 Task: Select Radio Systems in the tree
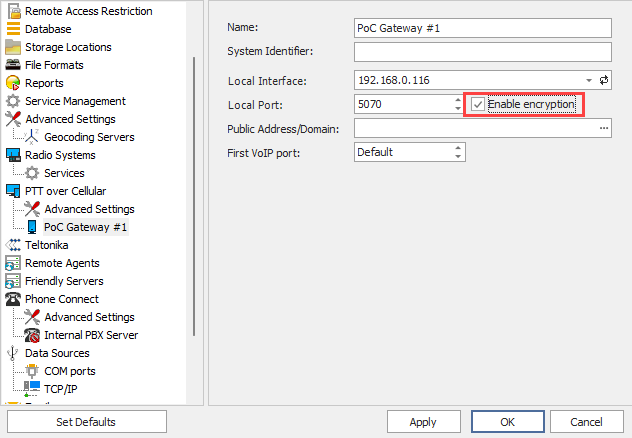(60, 155)
